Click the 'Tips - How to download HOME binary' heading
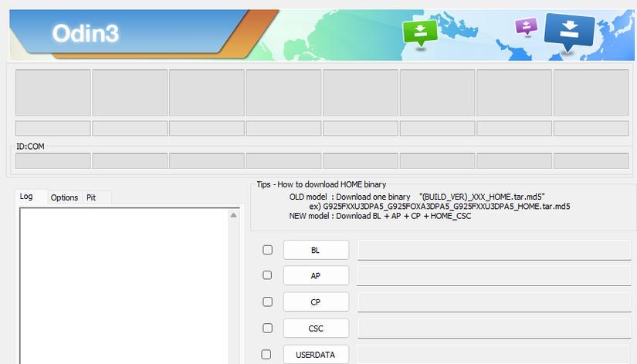Viewport: 637px width, 364px height. coord(321,184)
